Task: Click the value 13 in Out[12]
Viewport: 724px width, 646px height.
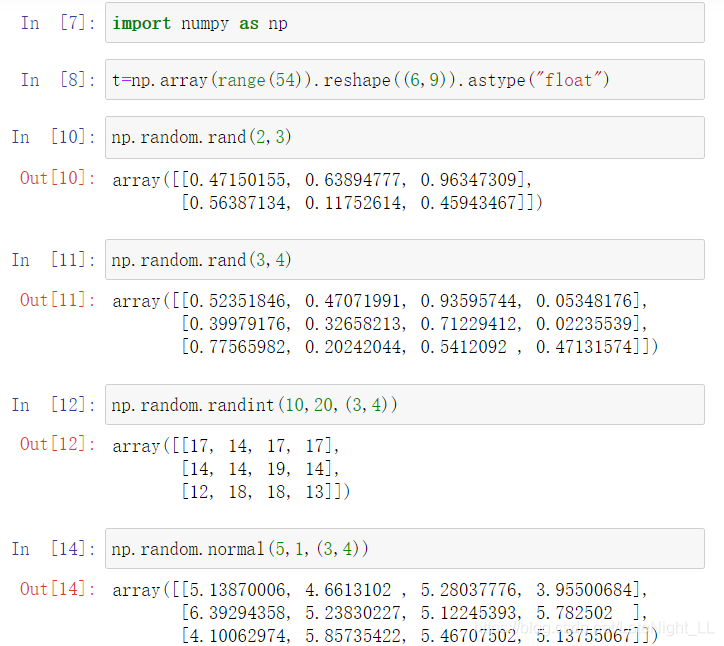Action: [x=314, y=492]
